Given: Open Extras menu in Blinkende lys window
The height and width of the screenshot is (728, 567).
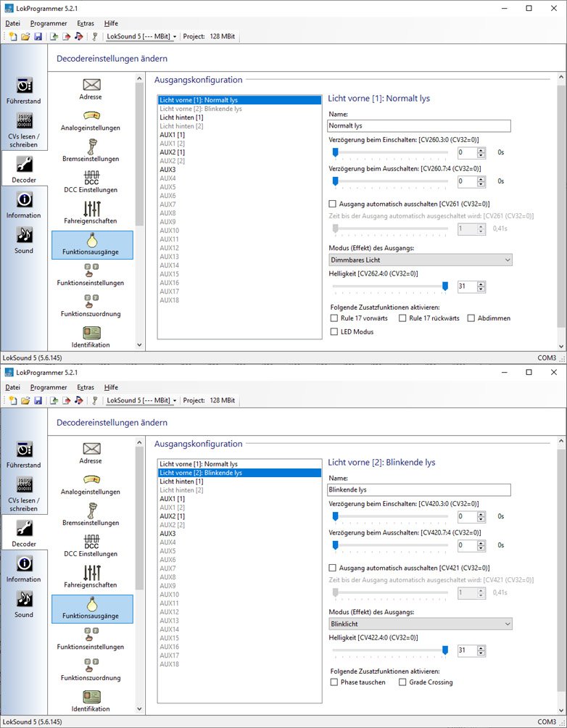Looking at the screenshot, I should tap(86, 387).
